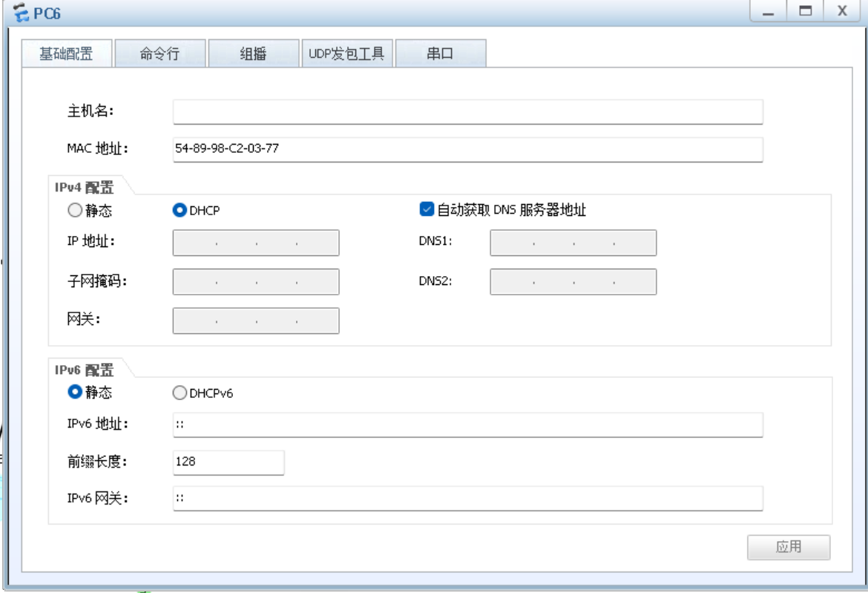Click the PC6 window title icon

21,12
